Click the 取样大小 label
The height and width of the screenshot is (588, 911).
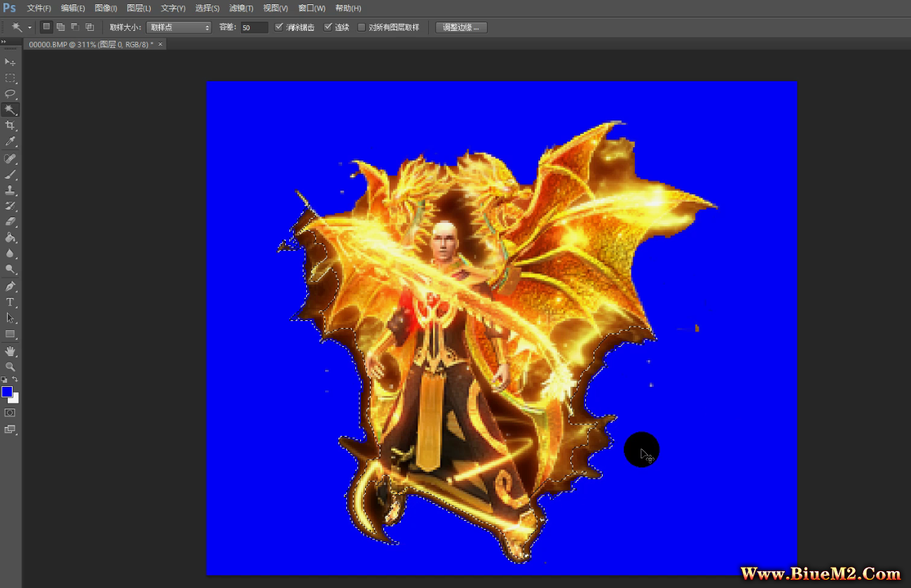[125, 27]
